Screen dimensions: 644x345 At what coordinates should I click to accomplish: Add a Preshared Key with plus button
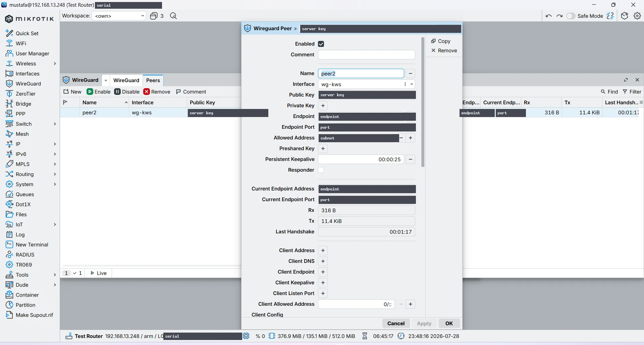[323, 149]
